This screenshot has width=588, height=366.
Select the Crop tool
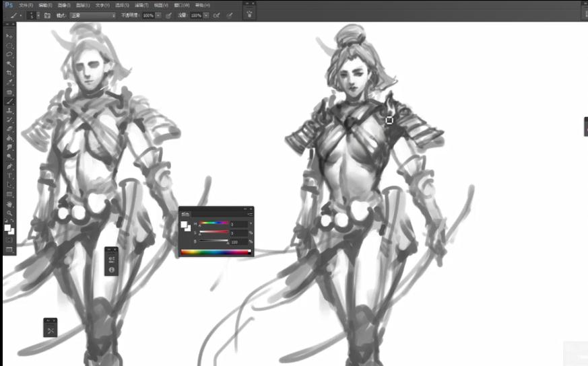tap(9, 73)
